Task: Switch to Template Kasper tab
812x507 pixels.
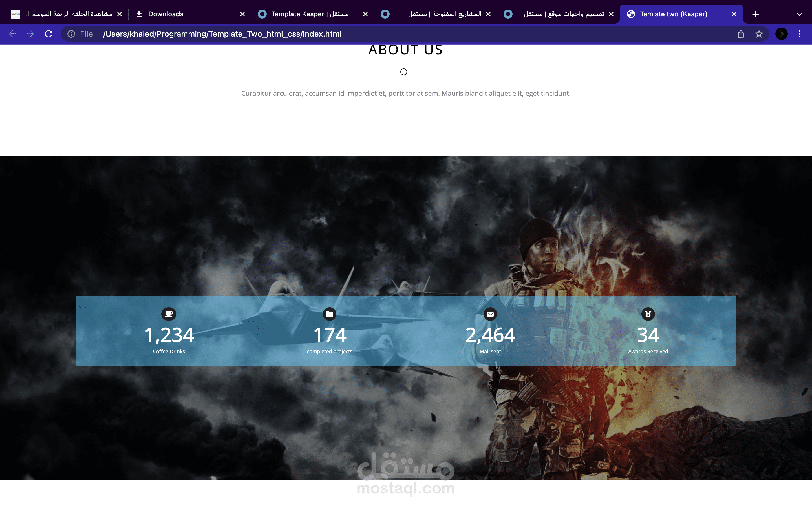Action: (x=309, y=14)
